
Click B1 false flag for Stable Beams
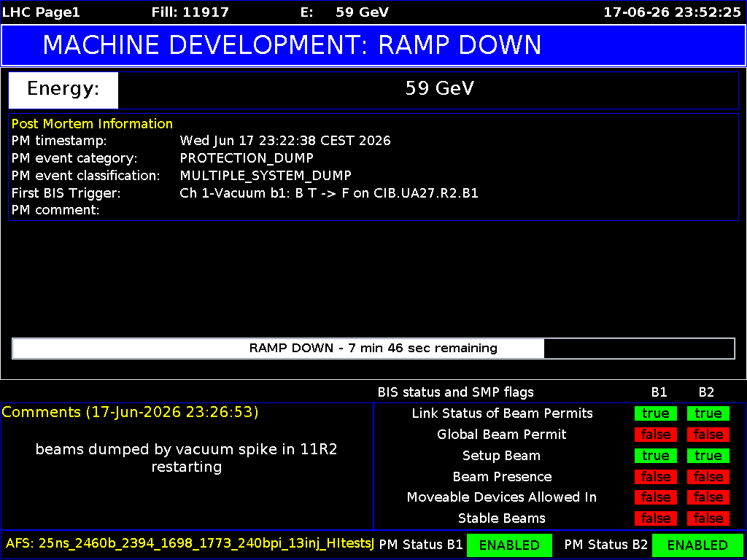point(656,518)
